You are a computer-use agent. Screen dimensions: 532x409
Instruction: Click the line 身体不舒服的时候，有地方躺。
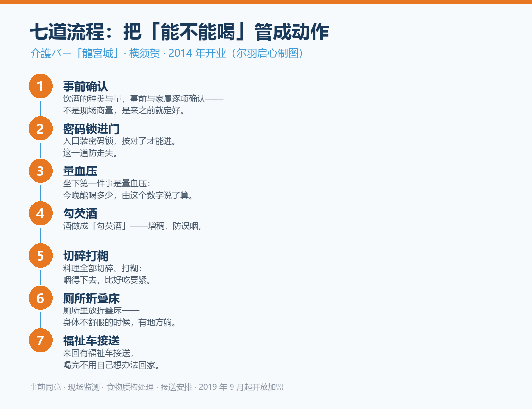120,323
